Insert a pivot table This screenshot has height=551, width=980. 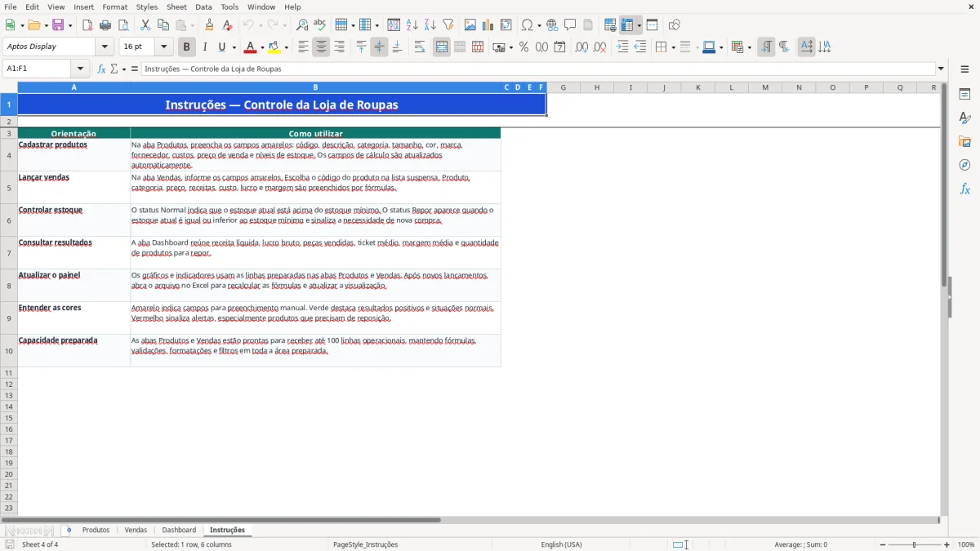click(x=506, y=25)
